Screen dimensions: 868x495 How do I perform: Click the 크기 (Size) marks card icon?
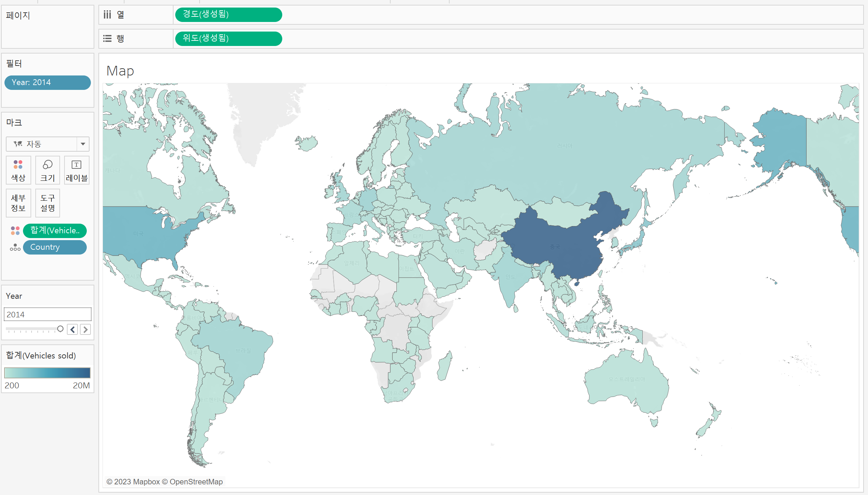click(47, 170)
